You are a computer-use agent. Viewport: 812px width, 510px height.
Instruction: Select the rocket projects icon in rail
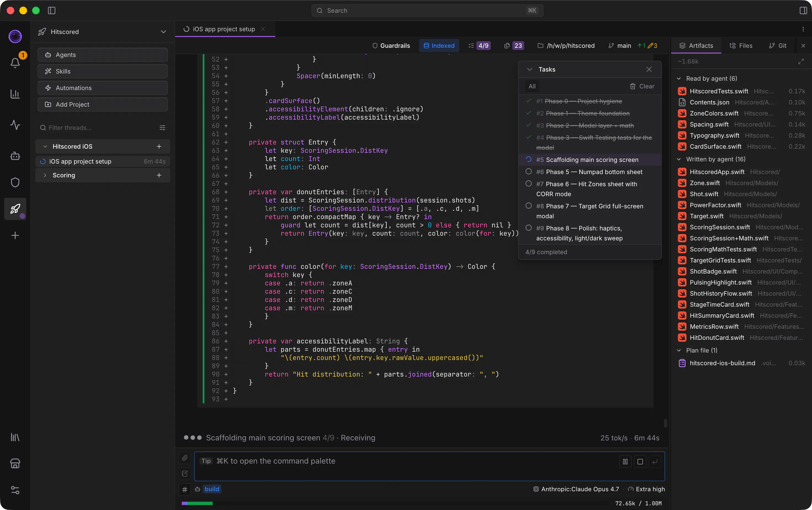pos(15,209)
